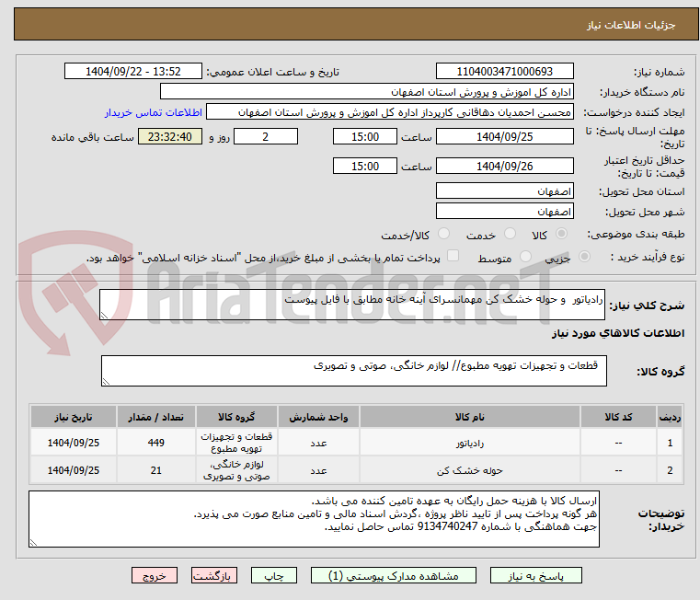Click the حوله خشک کن item name cell
This screenshot has width=700, height=600.
[470, 470]
